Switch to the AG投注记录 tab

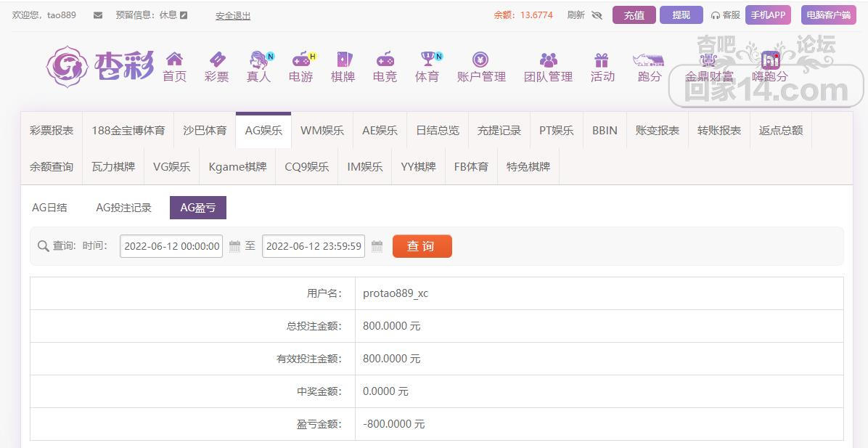(123, 208)
